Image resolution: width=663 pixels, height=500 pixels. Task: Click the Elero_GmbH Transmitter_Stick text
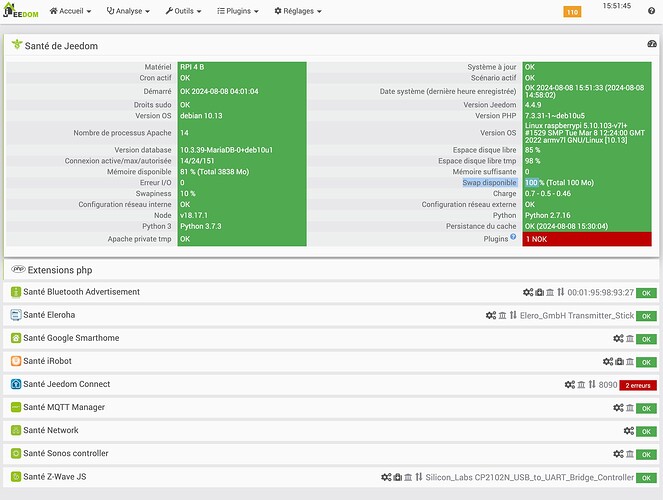click(x=577, y=316)
